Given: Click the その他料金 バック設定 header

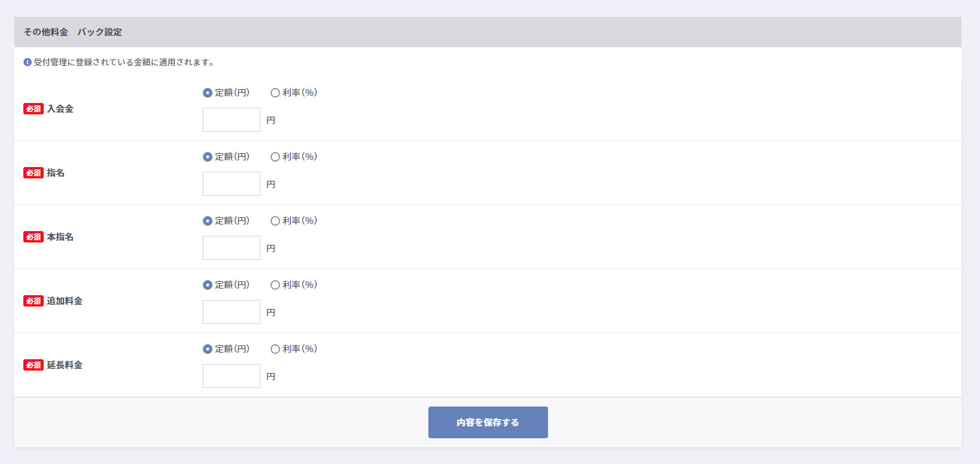Looking at the screenshot, I should pyautogui.click(x=73, y=32).
